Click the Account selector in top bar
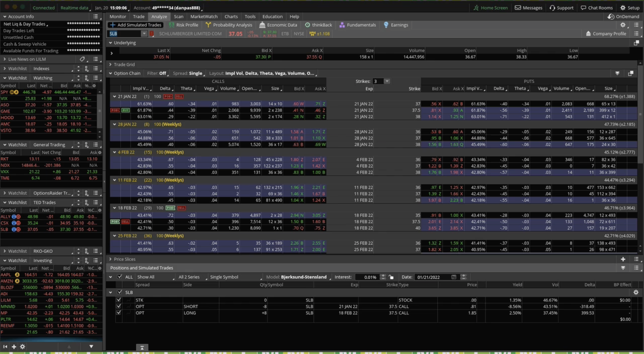 coord(168,8)
